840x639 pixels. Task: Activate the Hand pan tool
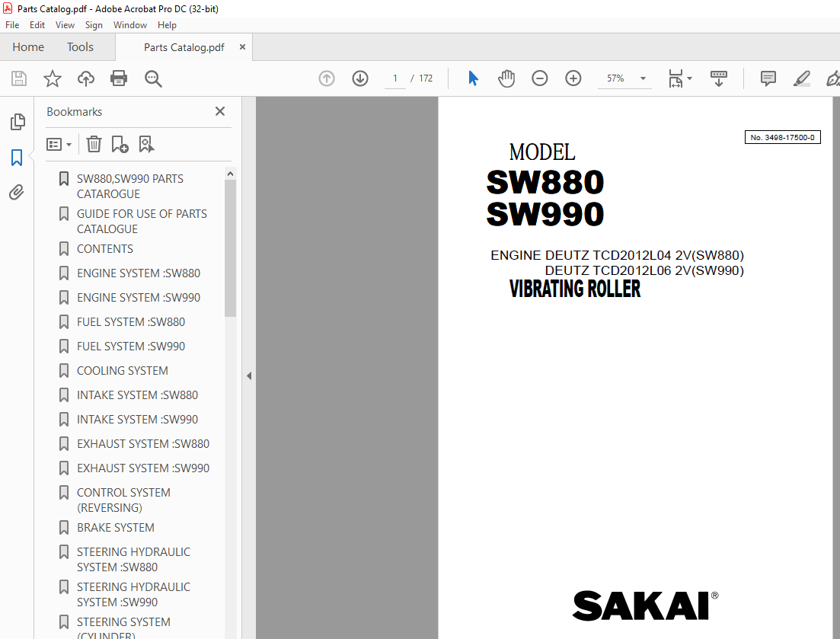(506, 78)
